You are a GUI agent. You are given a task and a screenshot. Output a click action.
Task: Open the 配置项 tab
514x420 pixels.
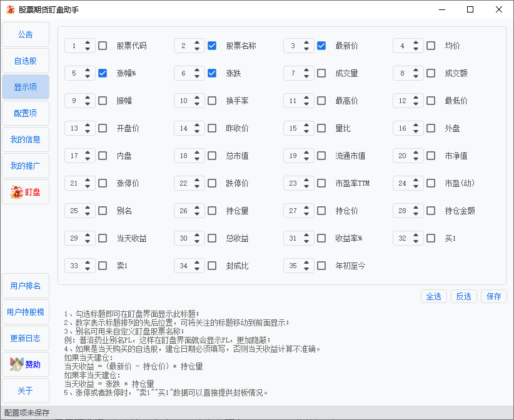click(x=26, y=113)
